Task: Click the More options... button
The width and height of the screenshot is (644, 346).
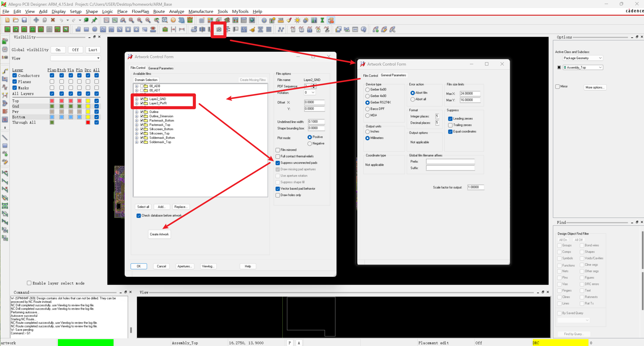Action: click(595, 87)
